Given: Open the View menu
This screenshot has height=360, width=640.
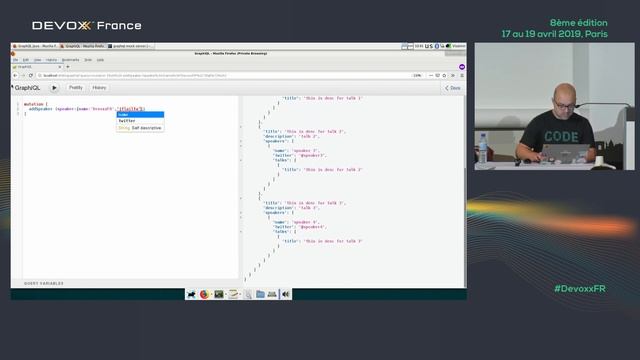Looking at the screenshot, I should pyautogui.click(x=38, y=60).
